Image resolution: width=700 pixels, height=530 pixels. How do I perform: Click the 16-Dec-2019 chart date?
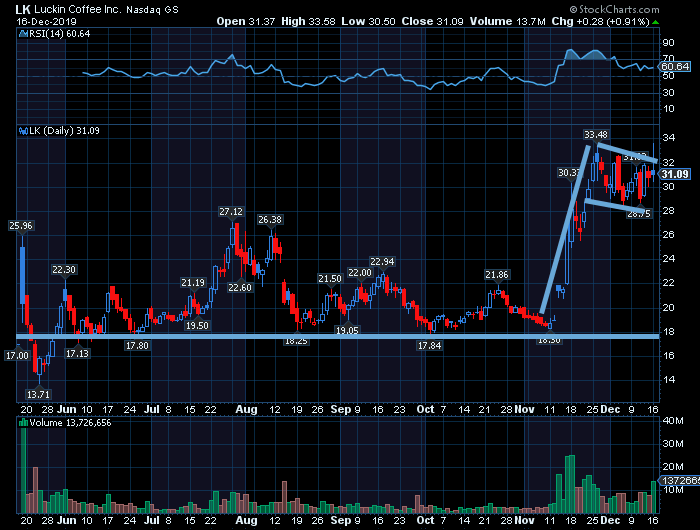click(x=46, y=21)
